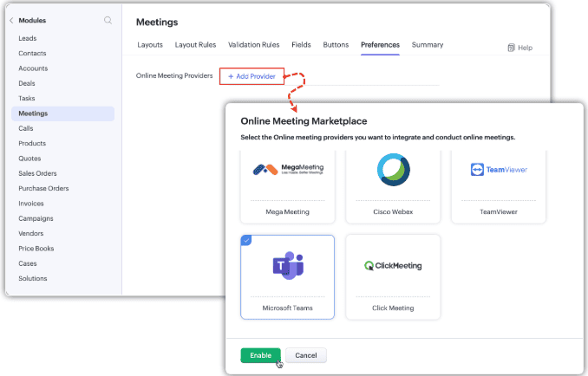Click the green Enable button
The image size is (588, 376).
[x=261, y=355]
